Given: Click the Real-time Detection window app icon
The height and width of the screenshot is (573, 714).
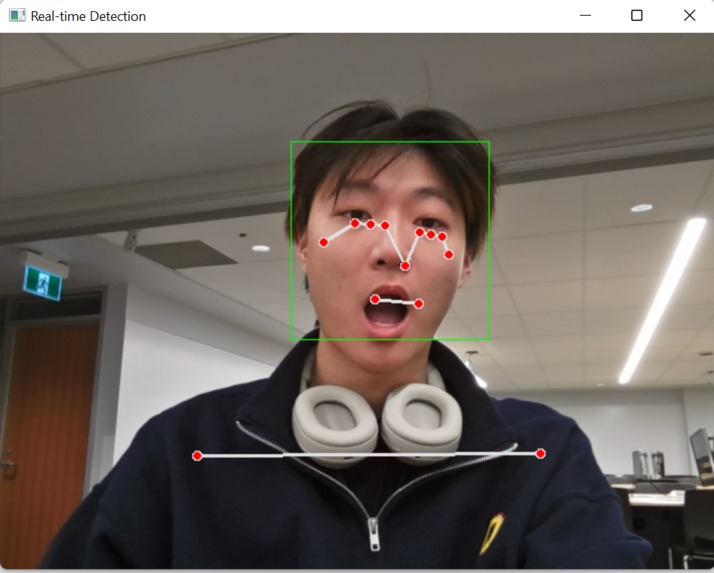Looking at the screenshot, I should (17, 15).
